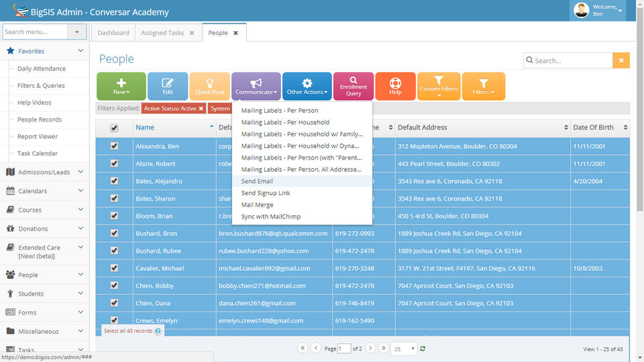This screenshot has width=644, height=362.
Task: Expand the Courses section chevron
Action: point(80,209)
